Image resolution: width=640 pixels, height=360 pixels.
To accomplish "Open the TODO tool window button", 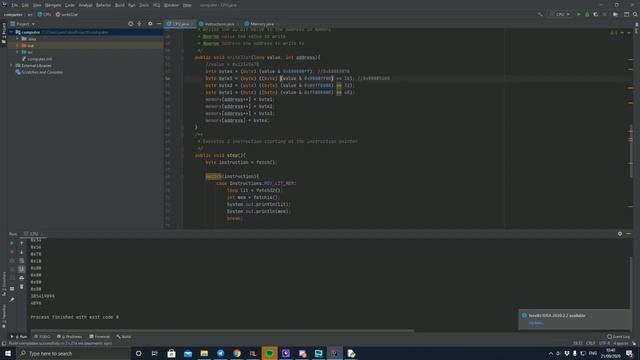I will click(x=42, y=337).
